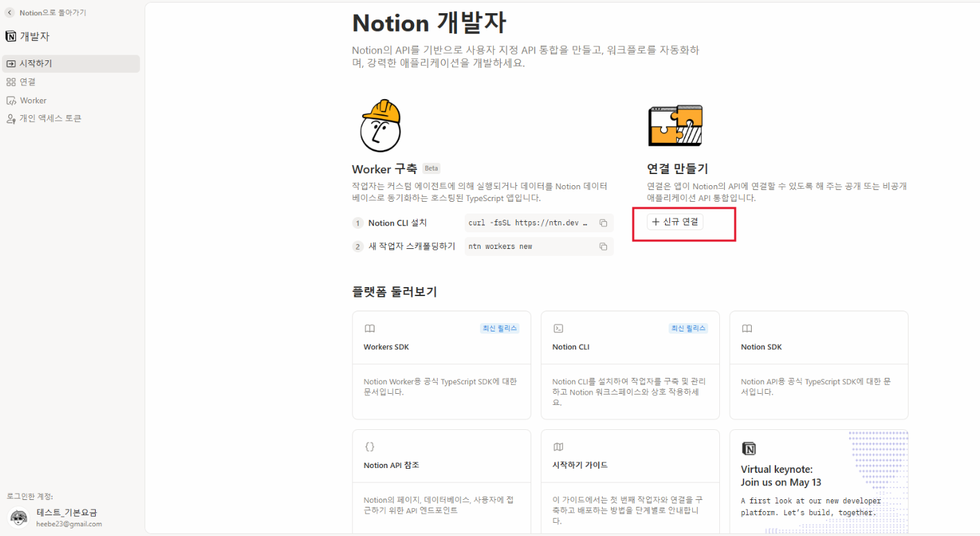980x536 pixels.
Task: Open the 연결 sidebar menu item
Action: [x=71, y=82]
